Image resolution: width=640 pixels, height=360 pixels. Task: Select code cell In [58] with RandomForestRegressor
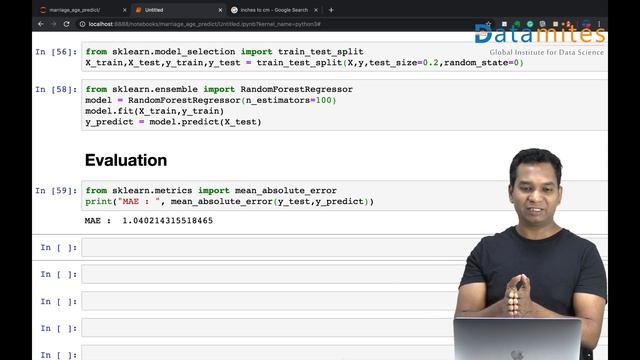(x=344, y=105)
